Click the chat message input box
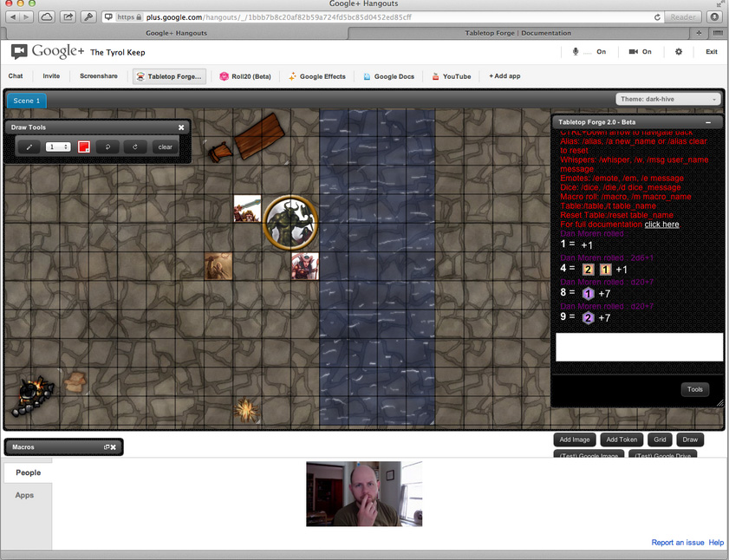The image size is (729, 560). 639,347
